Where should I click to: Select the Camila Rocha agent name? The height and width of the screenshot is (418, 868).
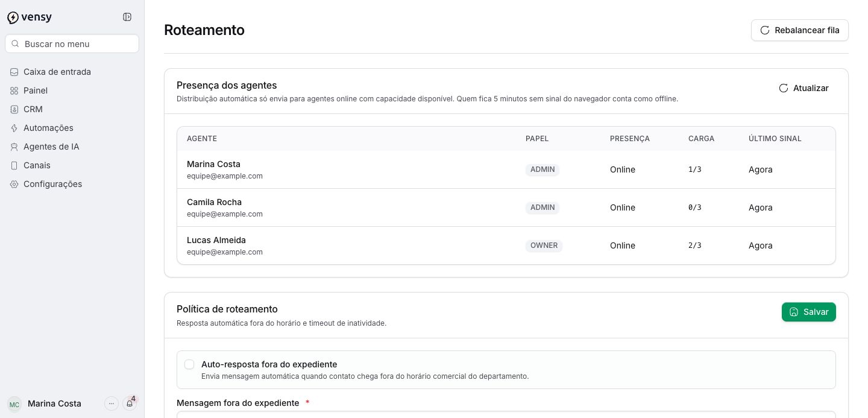214,202
